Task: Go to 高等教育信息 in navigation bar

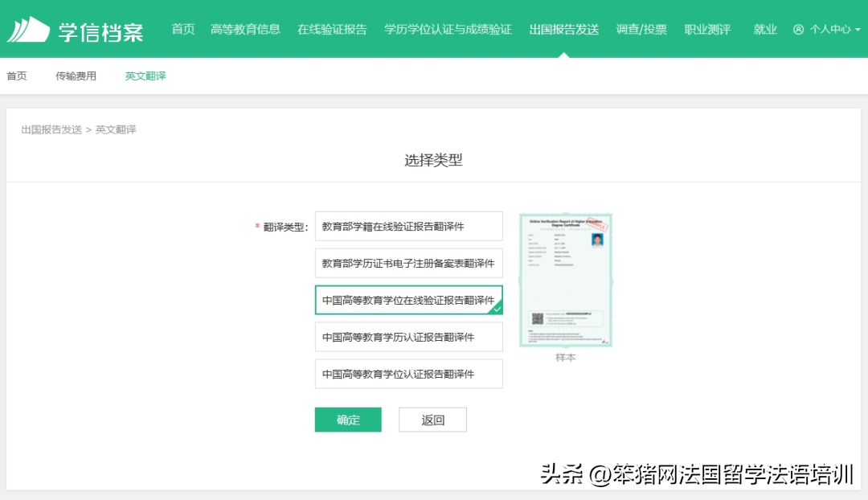Action: (245, 30)
